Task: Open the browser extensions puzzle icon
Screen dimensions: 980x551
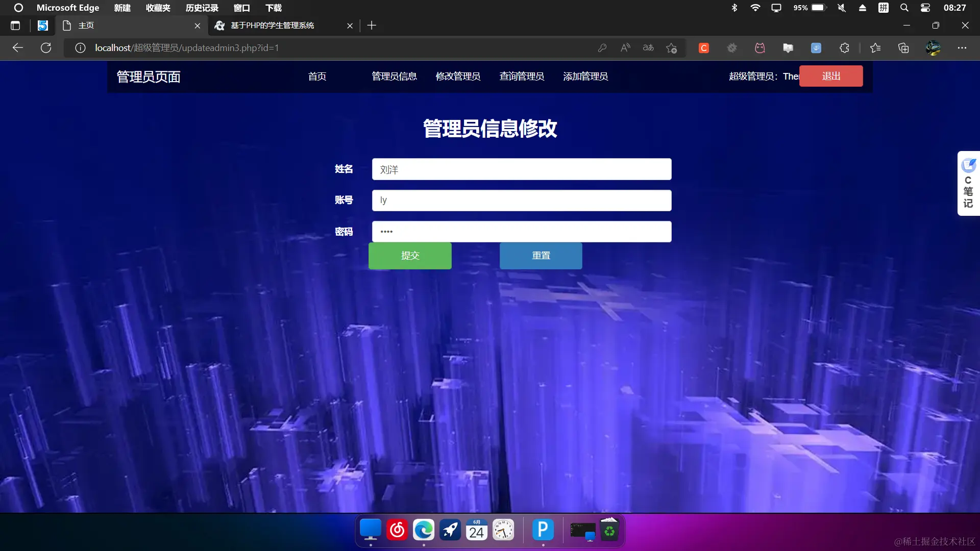Action: pyautogui.click(x=844, y=48)
